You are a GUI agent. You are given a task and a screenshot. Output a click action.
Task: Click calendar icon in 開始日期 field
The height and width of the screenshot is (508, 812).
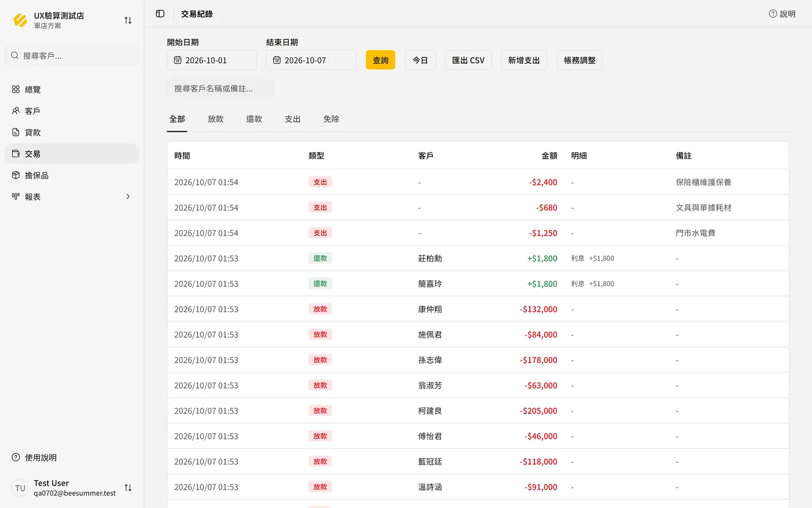pyautogui.click(x=178, y=60)
